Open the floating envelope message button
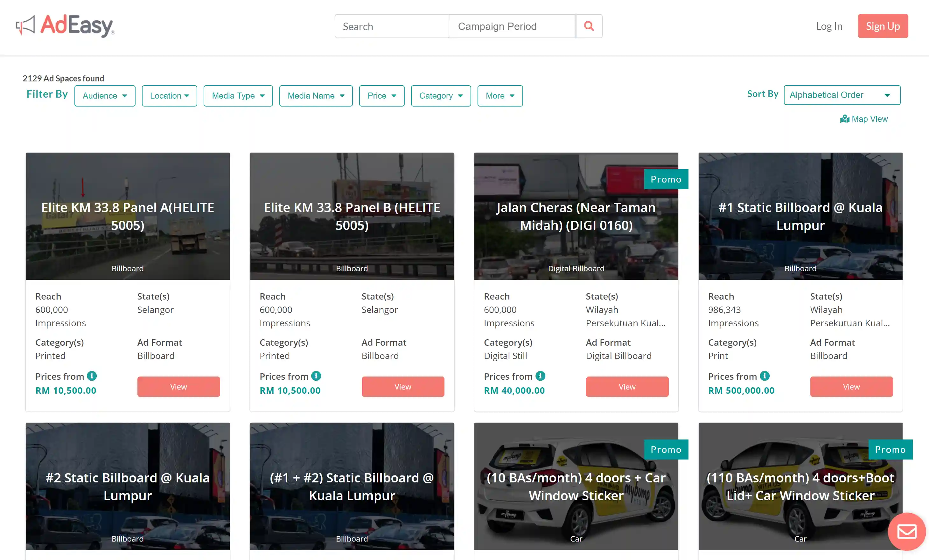Viewport: 929px width, 560px height. [x=906, y=531]
